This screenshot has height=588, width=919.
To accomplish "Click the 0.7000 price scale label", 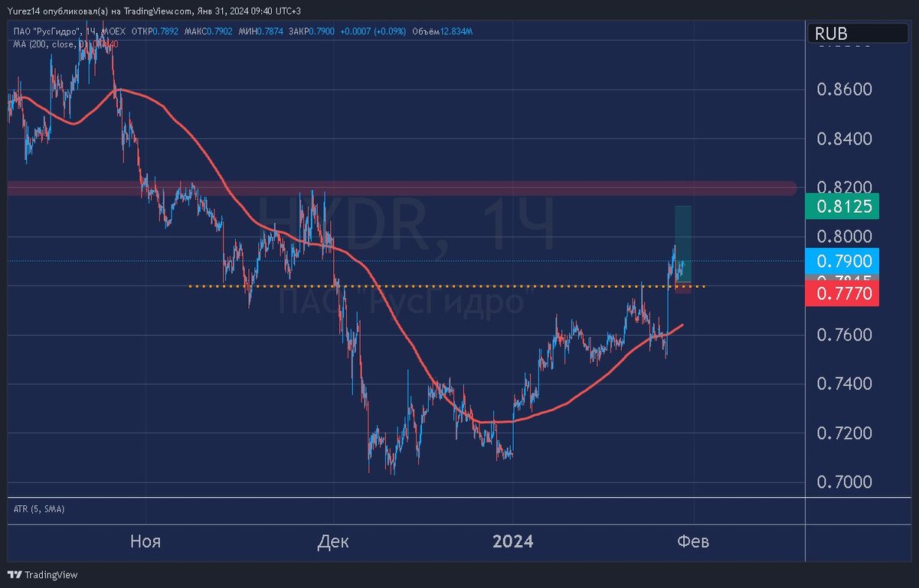I will [x=845, y=482].
